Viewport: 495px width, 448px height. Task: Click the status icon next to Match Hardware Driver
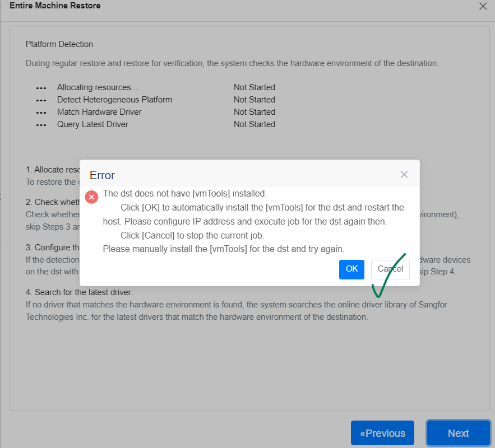[41, 112]
